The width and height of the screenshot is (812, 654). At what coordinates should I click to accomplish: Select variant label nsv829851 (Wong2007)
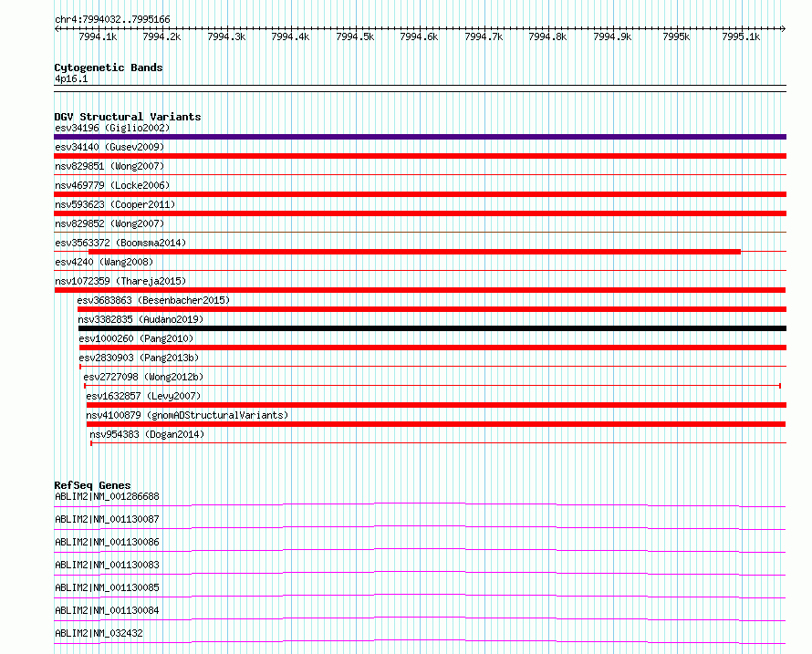click(109, 166)
